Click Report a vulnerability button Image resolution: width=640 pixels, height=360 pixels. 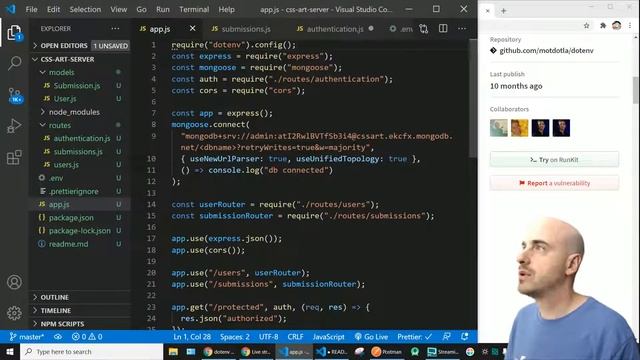pos(554,183)
